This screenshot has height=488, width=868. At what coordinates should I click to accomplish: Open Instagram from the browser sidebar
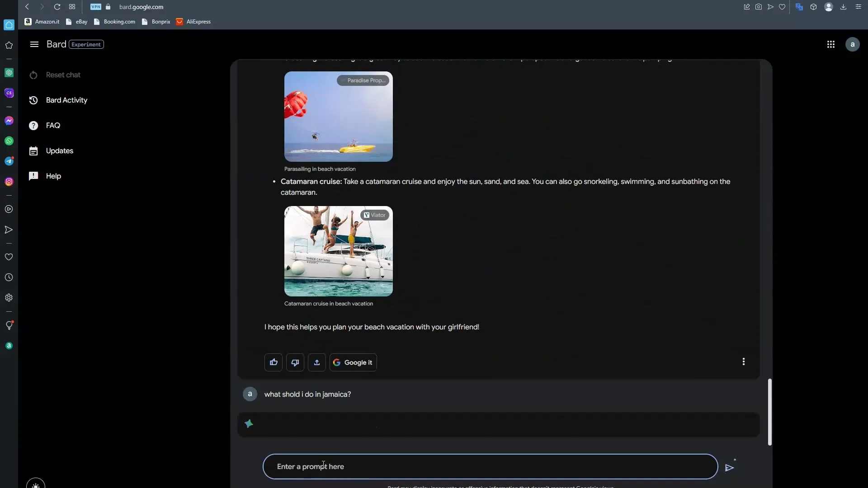9,182
